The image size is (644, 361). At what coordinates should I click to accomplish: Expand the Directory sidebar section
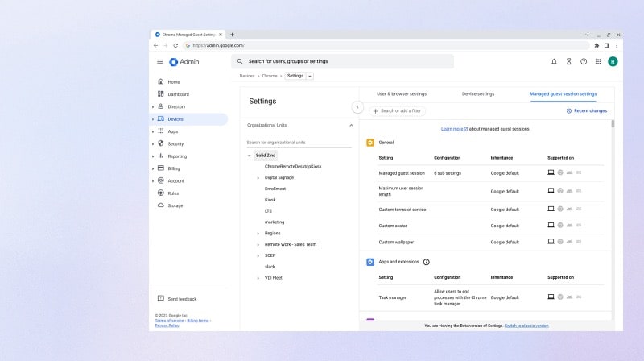tap(153, 107)
